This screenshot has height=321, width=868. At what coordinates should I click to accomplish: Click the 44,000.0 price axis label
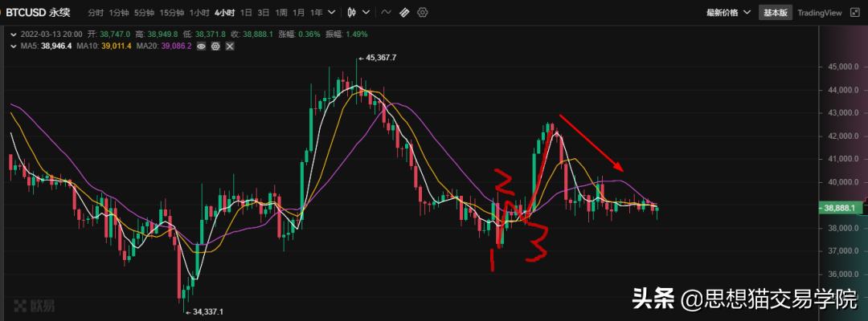[x=842, y=90]
